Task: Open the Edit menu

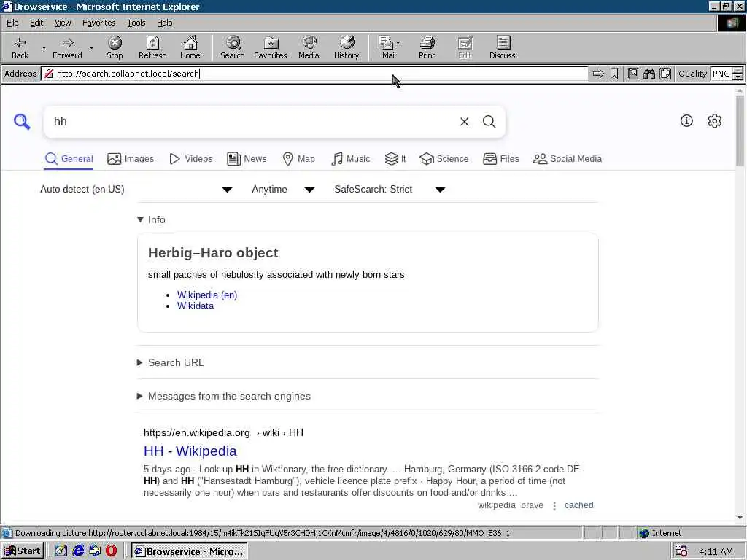Action: [36, 23]
